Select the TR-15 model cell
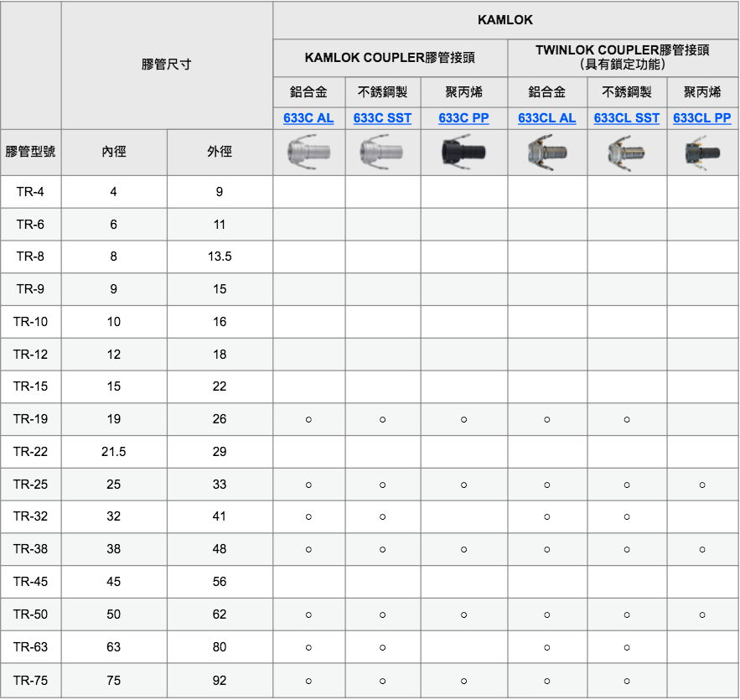740x700 pixels. click(31, 386)
